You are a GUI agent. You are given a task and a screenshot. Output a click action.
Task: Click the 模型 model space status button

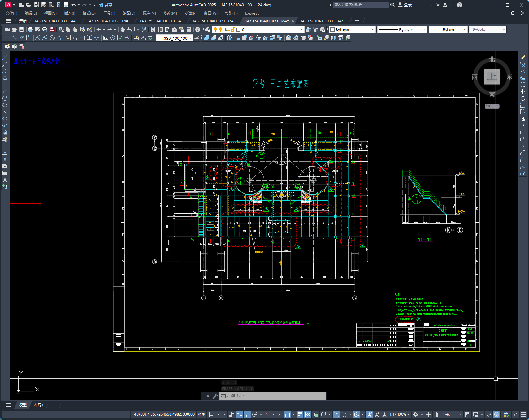(x=202, y=414)
